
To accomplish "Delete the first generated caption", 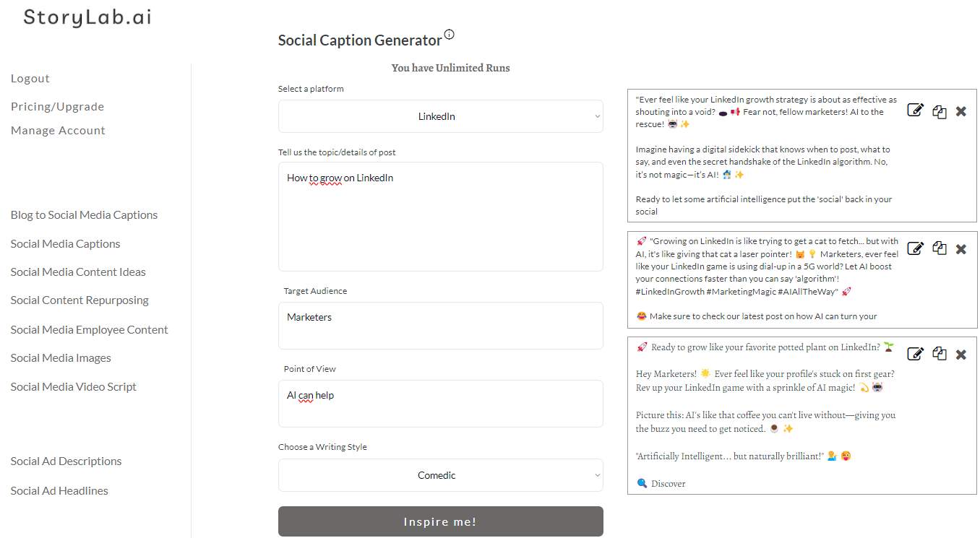I will point(961,111).
